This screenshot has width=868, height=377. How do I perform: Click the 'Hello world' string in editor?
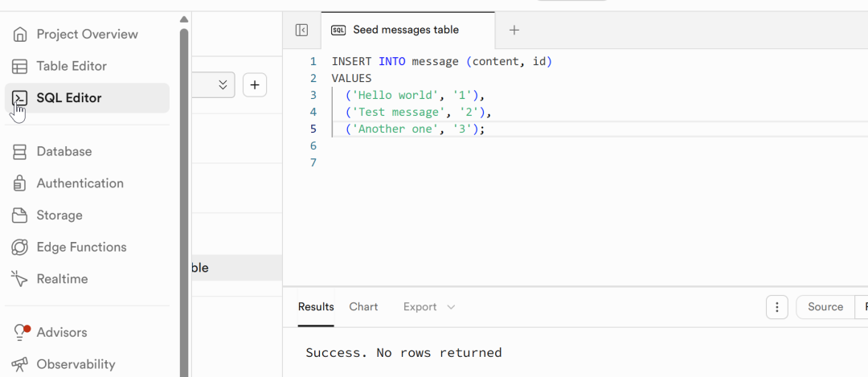(x=395, y=96)
